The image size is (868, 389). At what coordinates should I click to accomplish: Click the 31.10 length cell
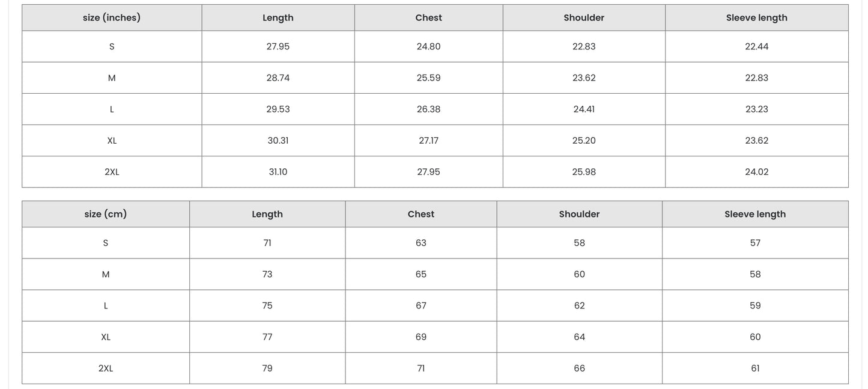278,172
